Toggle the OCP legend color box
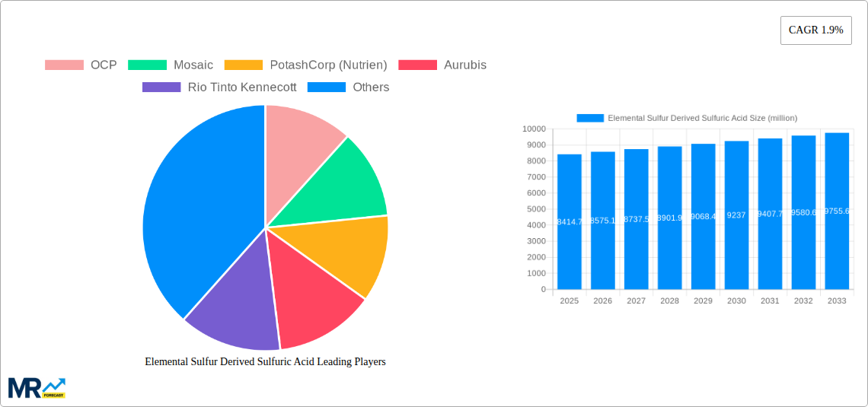The width and height of the screenshot is (868, 407). 64,65
